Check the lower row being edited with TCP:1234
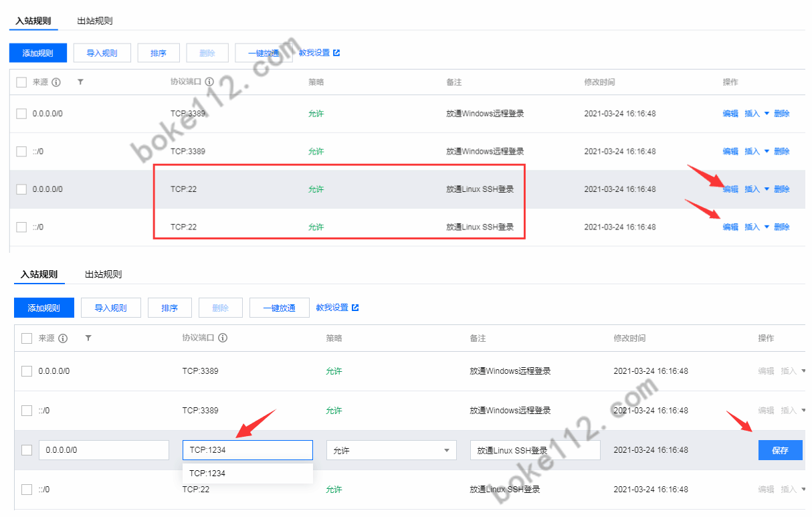 27,450
